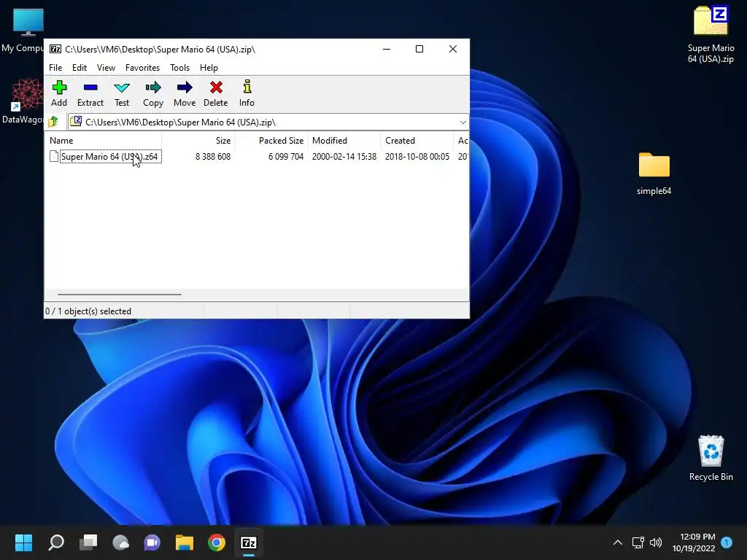Open the Tools menu

click(179, 68)
